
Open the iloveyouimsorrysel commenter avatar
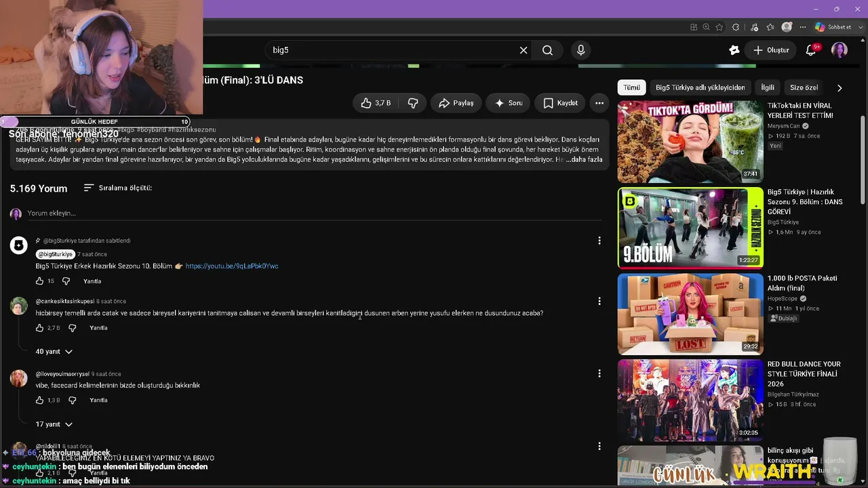click(x=18, y=378)
